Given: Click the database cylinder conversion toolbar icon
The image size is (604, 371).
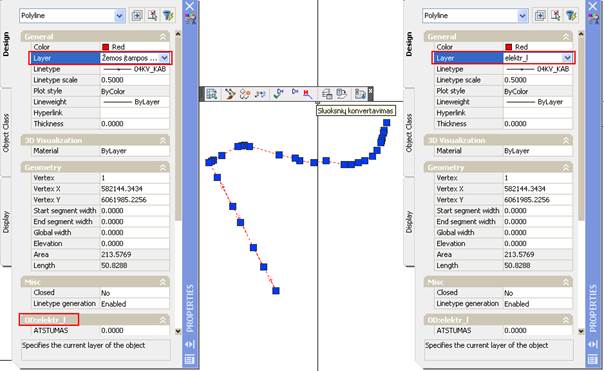Looking at the screenshot, I should tap(342, 94).
